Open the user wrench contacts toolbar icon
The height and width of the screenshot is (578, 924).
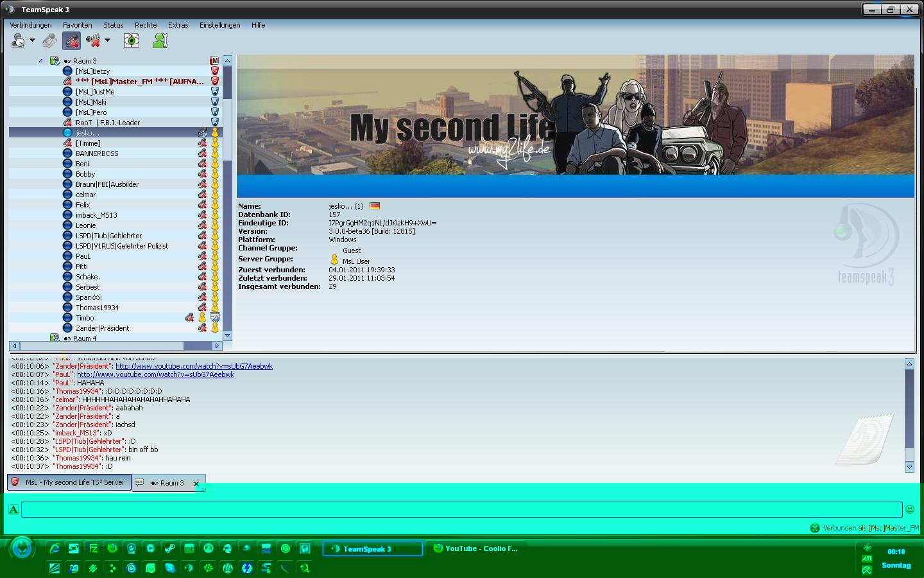point(160,40)
